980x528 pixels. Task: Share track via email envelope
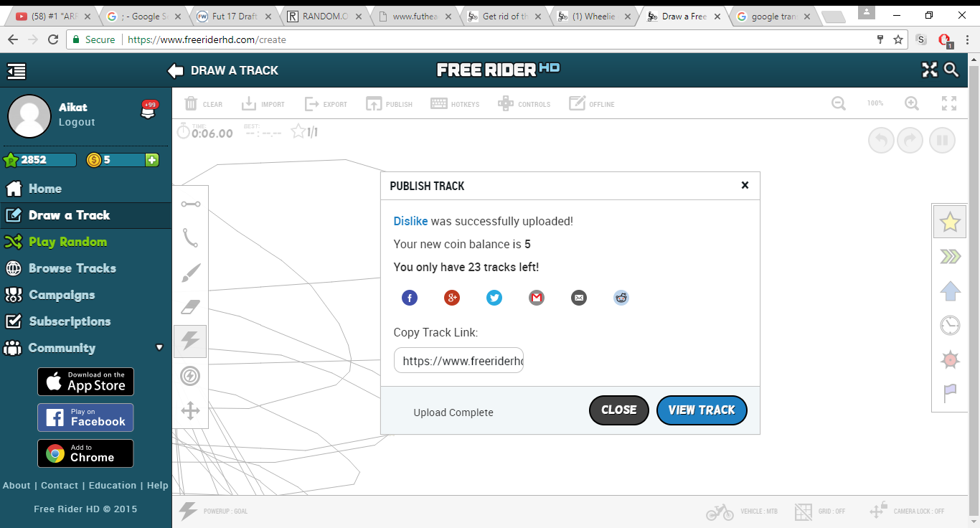(579, 298)
